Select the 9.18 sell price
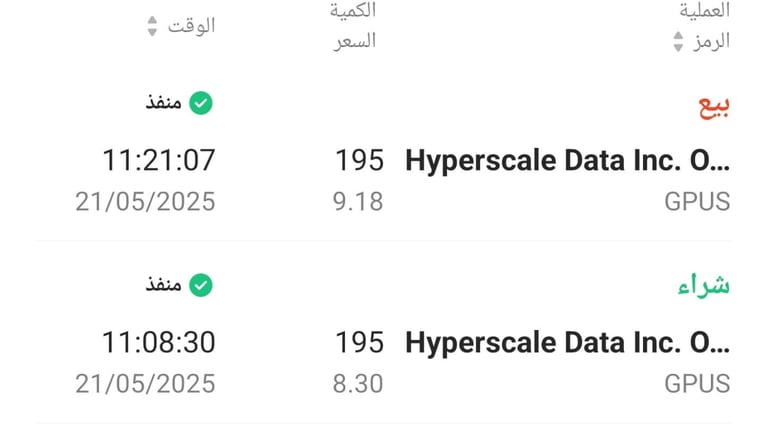 point(358,202)
